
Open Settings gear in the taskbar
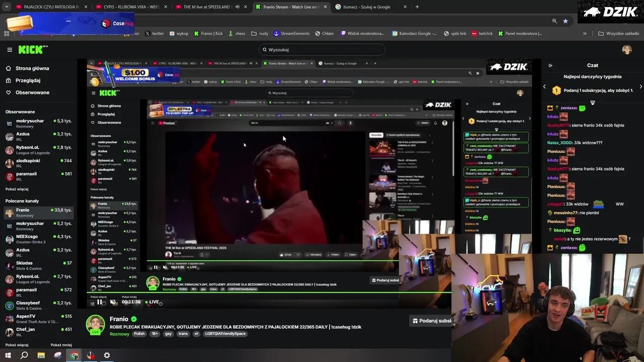[x=107, y=355]
